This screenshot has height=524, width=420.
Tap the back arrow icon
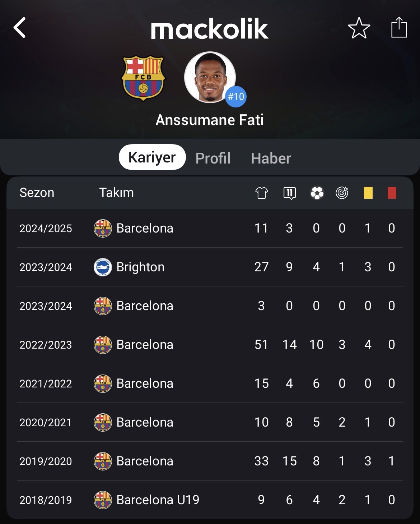pyautogui.click(x=20, y=28)
